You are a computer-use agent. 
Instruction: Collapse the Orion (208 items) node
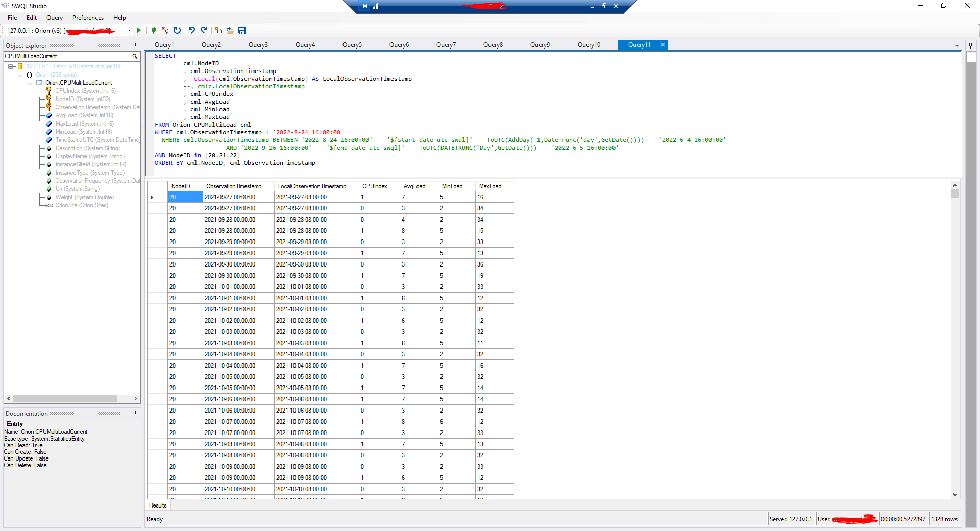click(x=20, y=75)
